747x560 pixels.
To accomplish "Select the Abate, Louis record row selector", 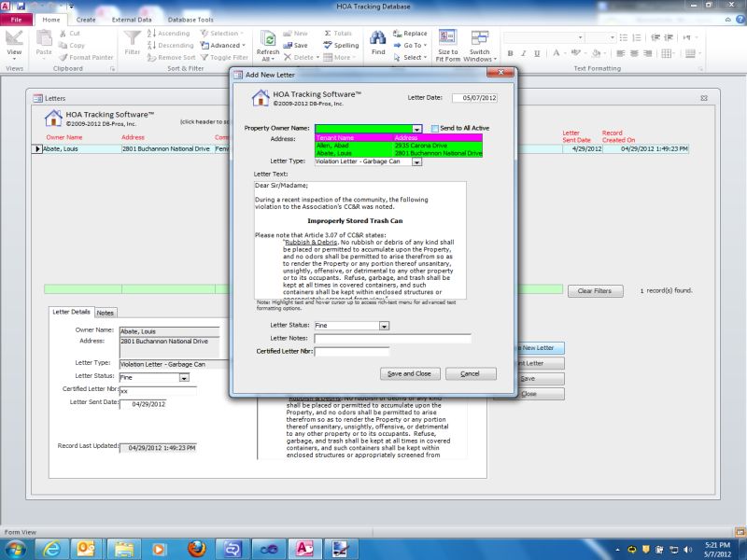I will [x=36, y=149].
